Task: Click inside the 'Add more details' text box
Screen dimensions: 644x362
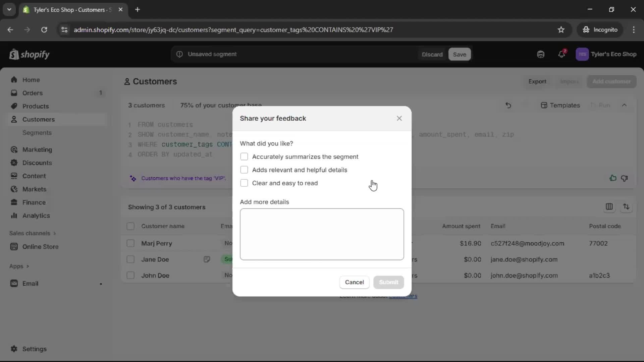Action: point(322,234)
